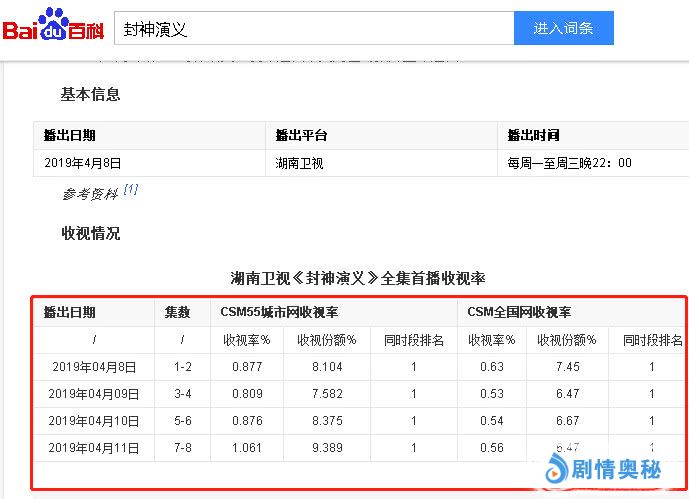Click the Baidu Baike logo

52,27
